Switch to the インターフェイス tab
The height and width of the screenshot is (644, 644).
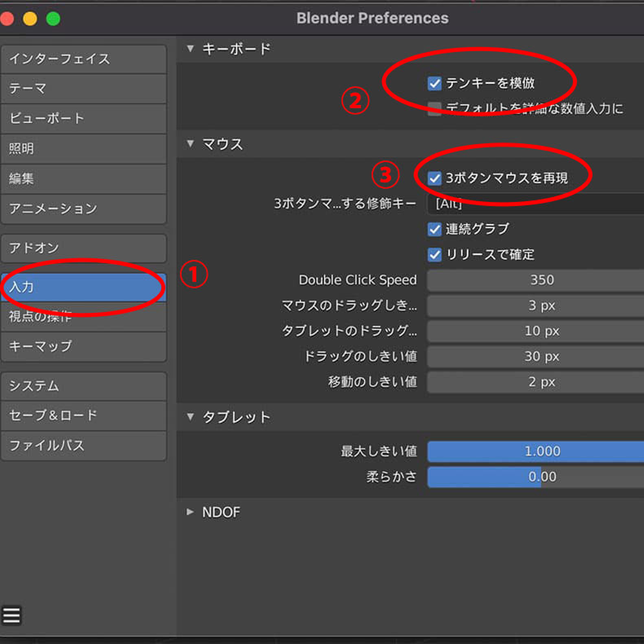(84, 59)
